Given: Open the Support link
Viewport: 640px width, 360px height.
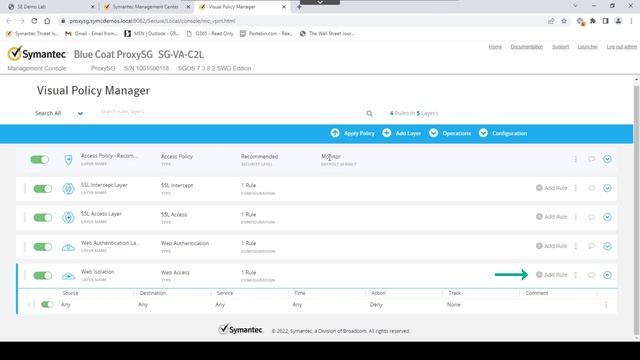Looking at the screenshot, I should [x=560, y=47].
